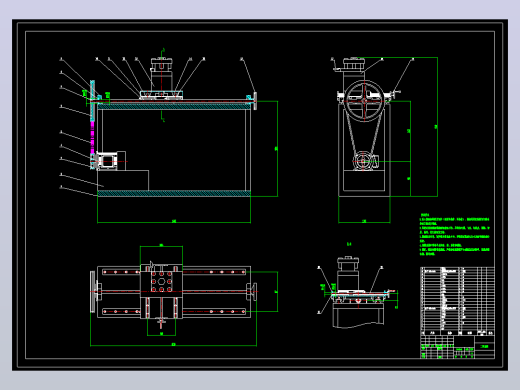This screenshot has height=390, width=520.
Task: Select the large pulley wheel in side view
Action: (x=364, y=101)
